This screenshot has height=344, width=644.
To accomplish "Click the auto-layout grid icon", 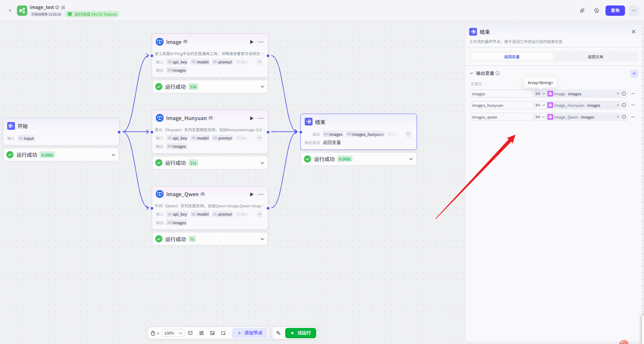I will pos(202,333).
